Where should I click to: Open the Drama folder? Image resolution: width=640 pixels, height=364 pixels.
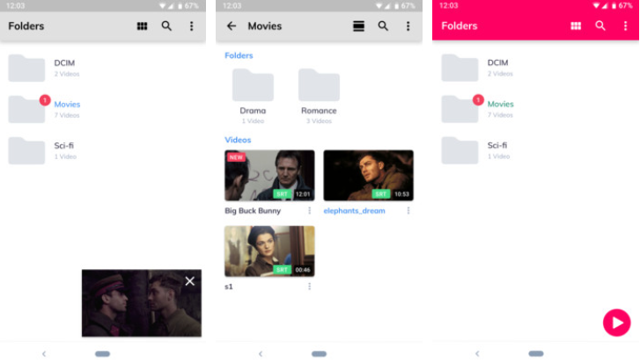253,84
